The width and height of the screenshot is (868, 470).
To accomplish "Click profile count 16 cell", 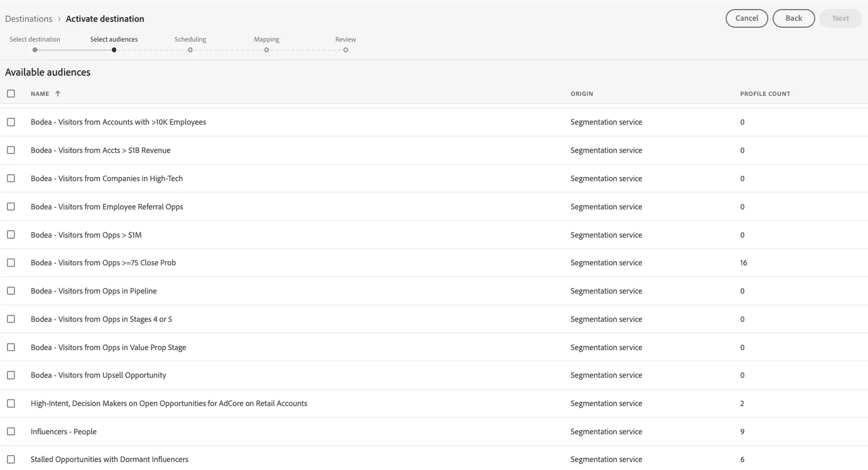I will [x=743, y=263].
